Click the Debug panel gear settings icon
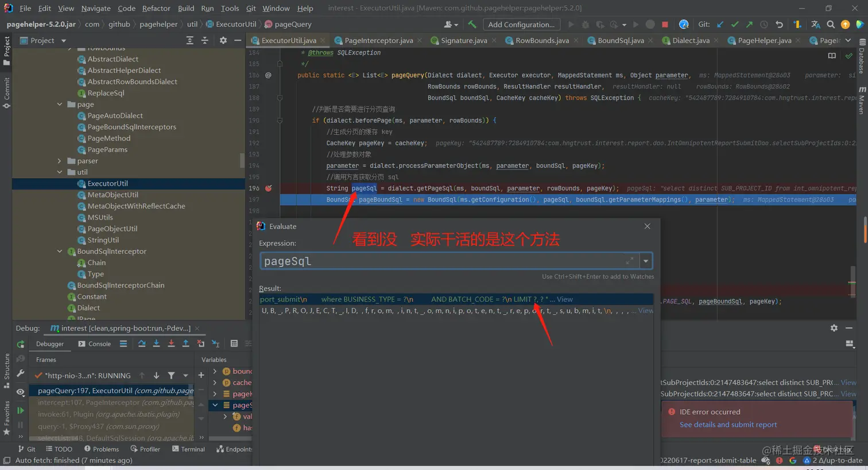Screen dimensions: 868x470 pyautogui.click(x=834, y=328)
